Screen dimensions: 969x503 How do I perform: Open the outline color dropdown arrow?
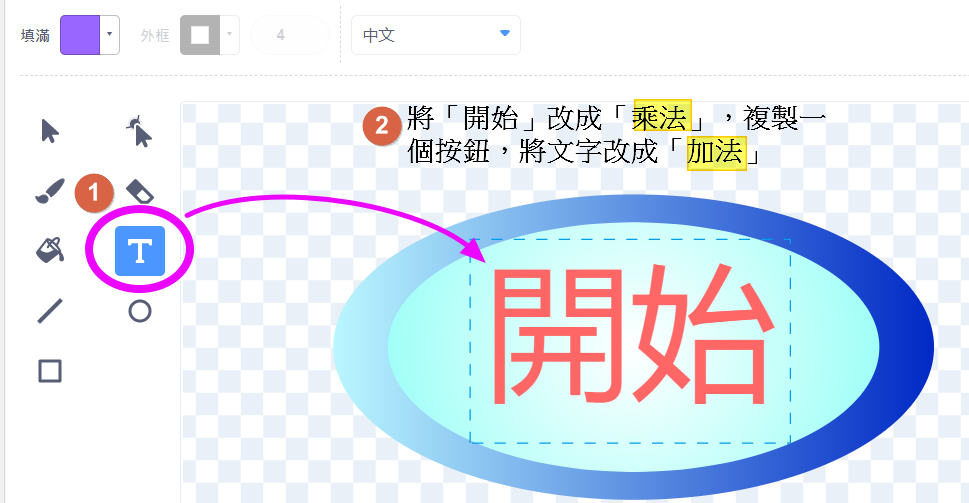tap(230, 35)
